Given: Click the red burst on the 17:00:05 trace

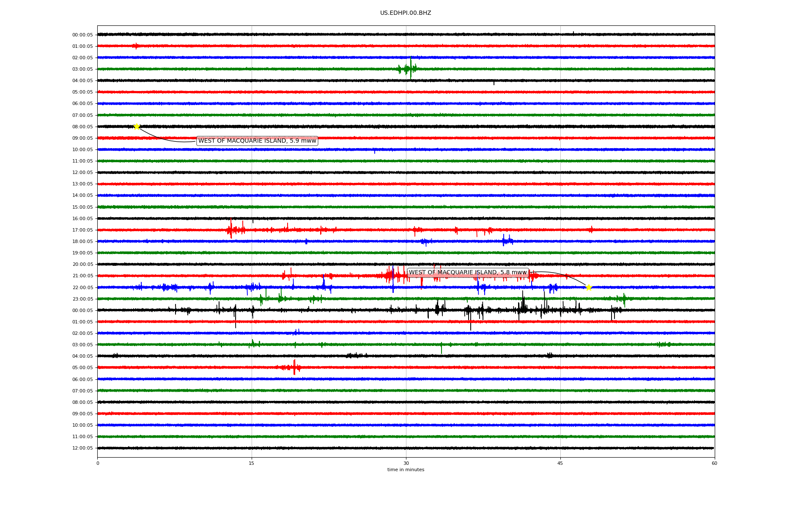Looking at the screenshot, I should pos(231,230).
